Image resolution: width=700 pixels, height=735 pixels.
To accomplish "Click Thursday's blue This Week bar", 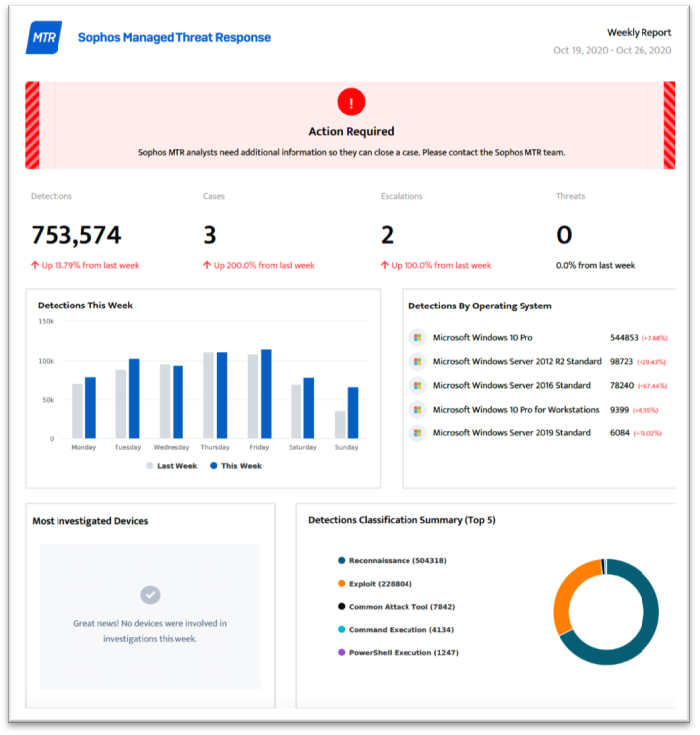I will click(x=222, y=396).
